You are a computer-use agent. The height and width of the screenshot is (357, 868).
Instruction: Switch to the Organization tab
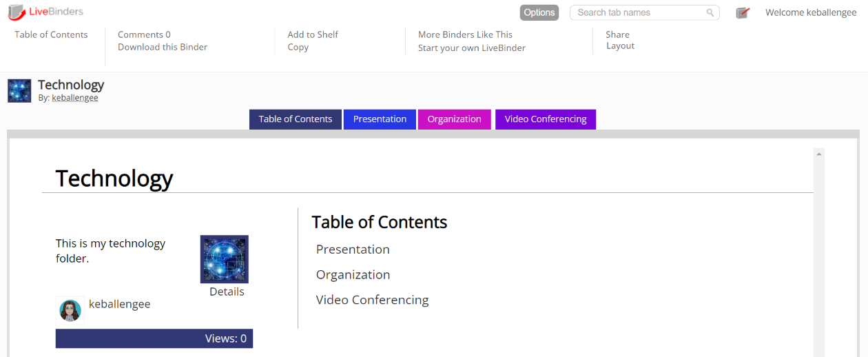(x=455, y=119)
